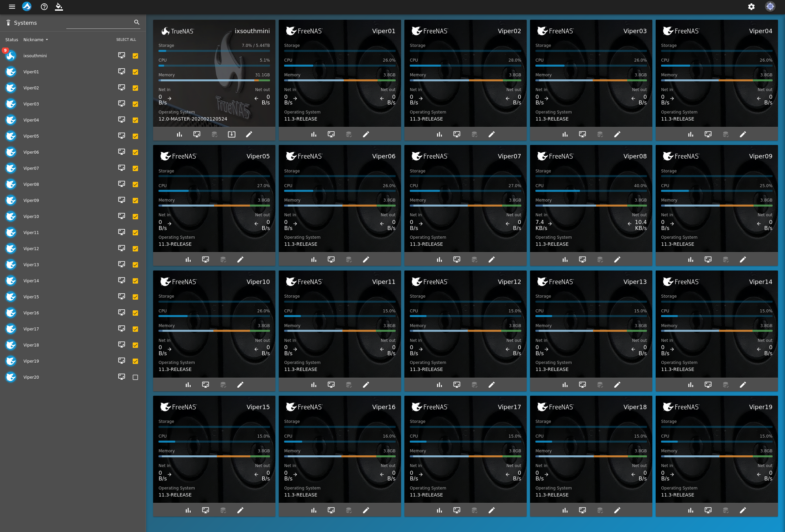
Task: Click the Viper08 card title
Action: click(x=635, y=156)
